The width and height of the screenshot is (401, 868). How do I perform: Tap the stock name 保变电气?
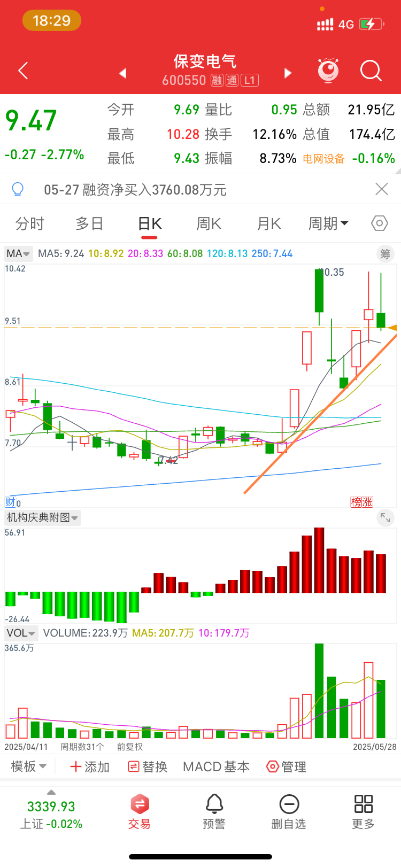(205, 61)
